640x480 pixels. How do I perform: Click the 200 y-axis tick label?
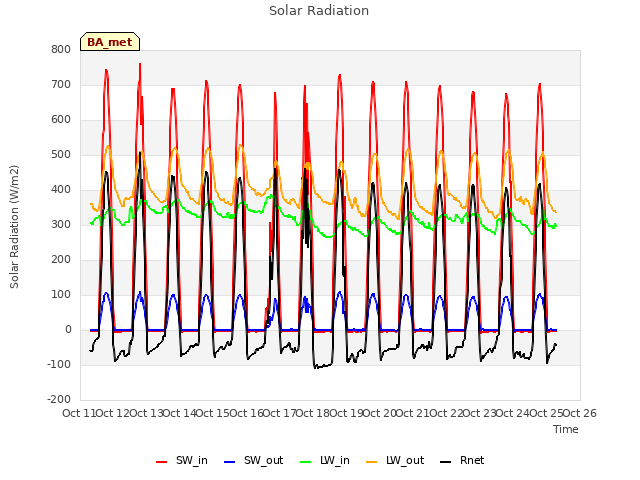(x=61, y=260)
